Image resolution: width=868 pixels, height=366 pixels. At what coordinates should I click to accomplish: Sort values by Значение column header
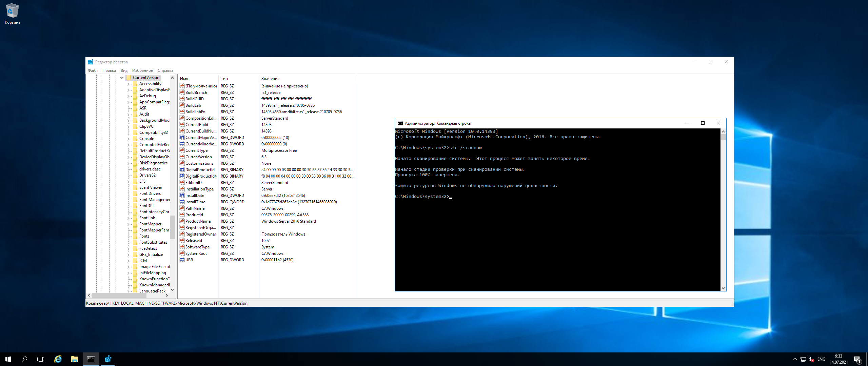tap(308, 79)
